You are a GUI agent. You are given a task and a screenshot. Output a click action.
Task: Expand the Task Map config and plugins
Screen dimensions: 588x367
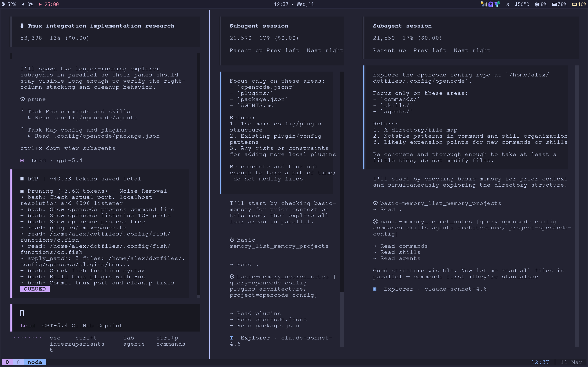point(77,130)
